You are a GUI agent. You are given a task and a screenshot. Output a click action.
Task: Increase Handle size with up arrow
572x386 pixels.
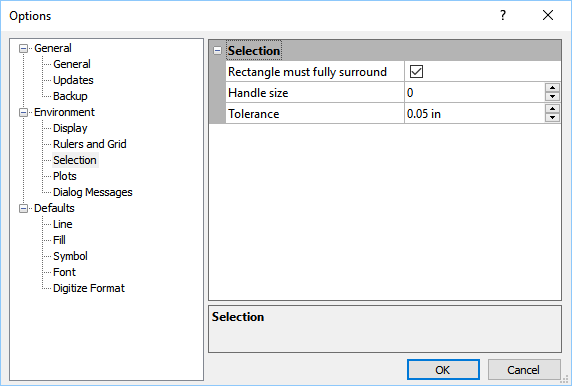click(x=552, y=88)
